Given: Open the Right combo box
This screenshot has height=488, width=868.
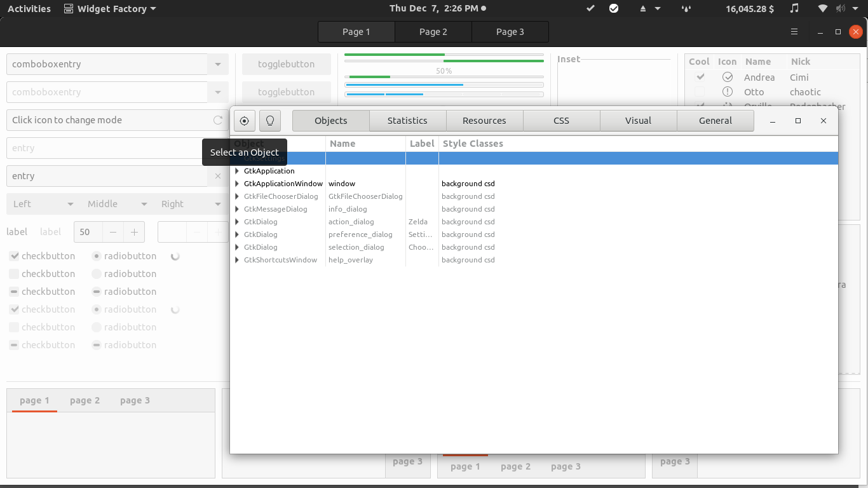Looking at the screenshot, I should pyautogui.click(x=191, y=204).
